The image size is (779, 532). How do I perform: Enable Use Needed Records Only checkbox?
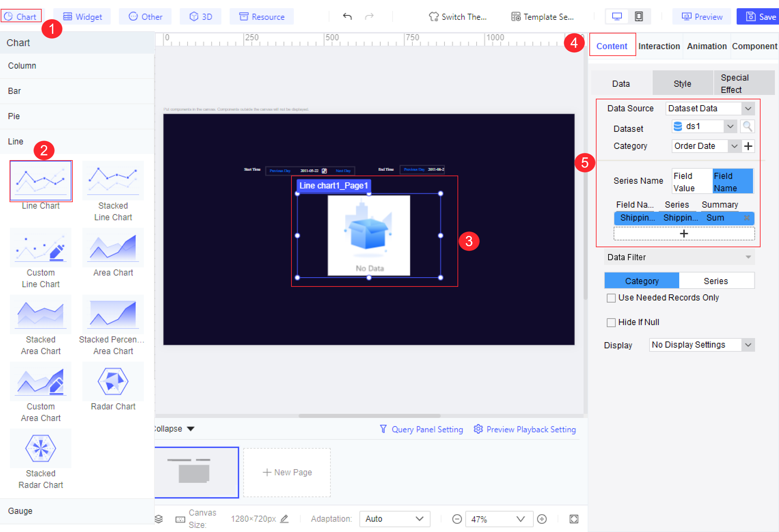611,298
